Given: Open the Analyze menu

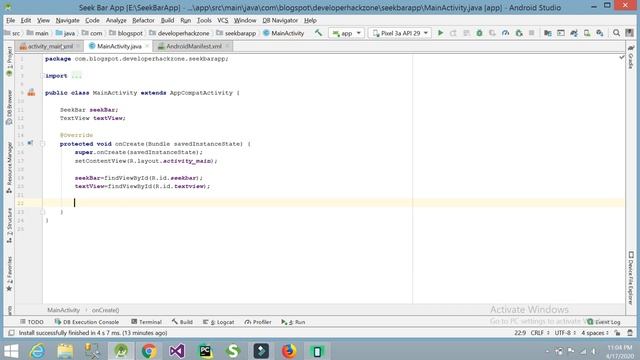Looking at the screenshot, I should point(116,20).
